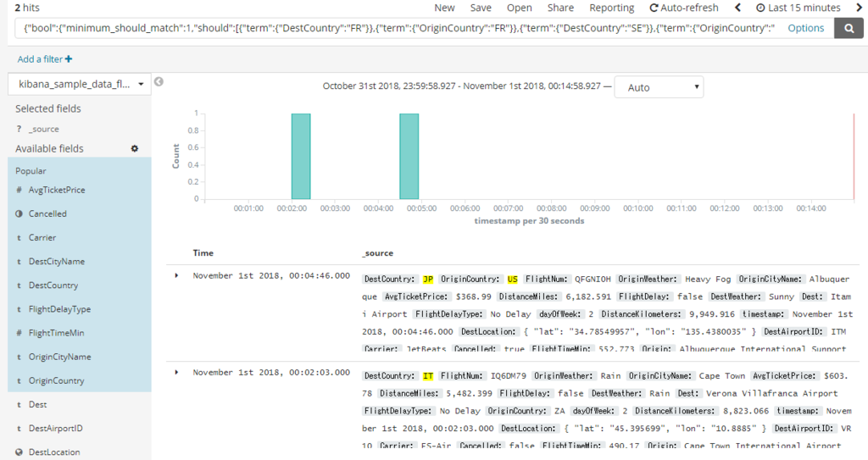Open the index pattern dropdown kibana_sample_data_fl...
This screenshot has width=868, height=460.
tap(79, 84)
